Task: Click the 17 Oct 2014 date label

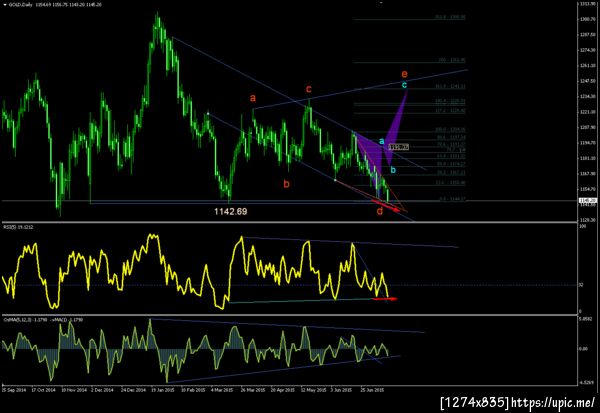Action: pos(43,390)
